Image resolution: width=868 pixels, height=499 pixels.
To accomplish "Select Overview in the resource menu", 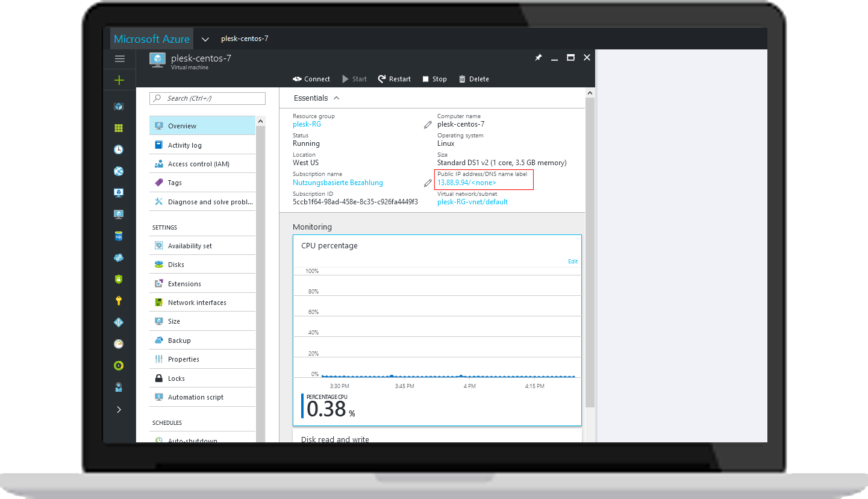I will tap(202, 126).
